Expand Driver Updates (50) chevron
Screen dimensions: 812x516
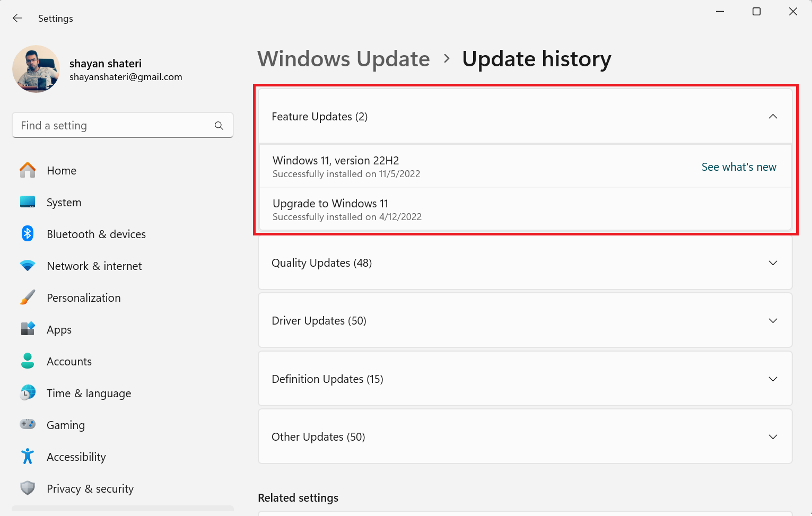coord(773,321)
